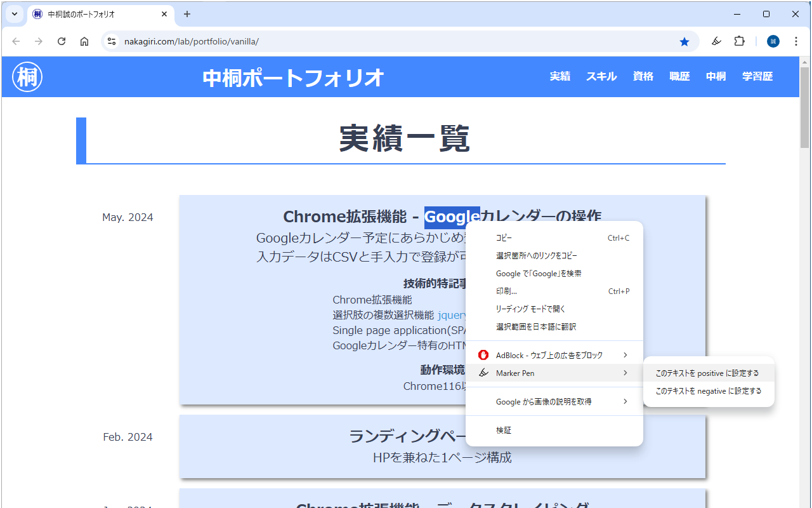Open the 学習歴 navigation link
812x508 pixels.
(x=757, y=76)
